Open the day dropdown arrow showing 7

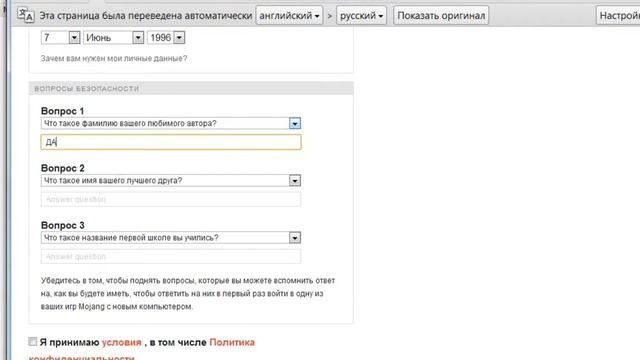click(74, 38)
